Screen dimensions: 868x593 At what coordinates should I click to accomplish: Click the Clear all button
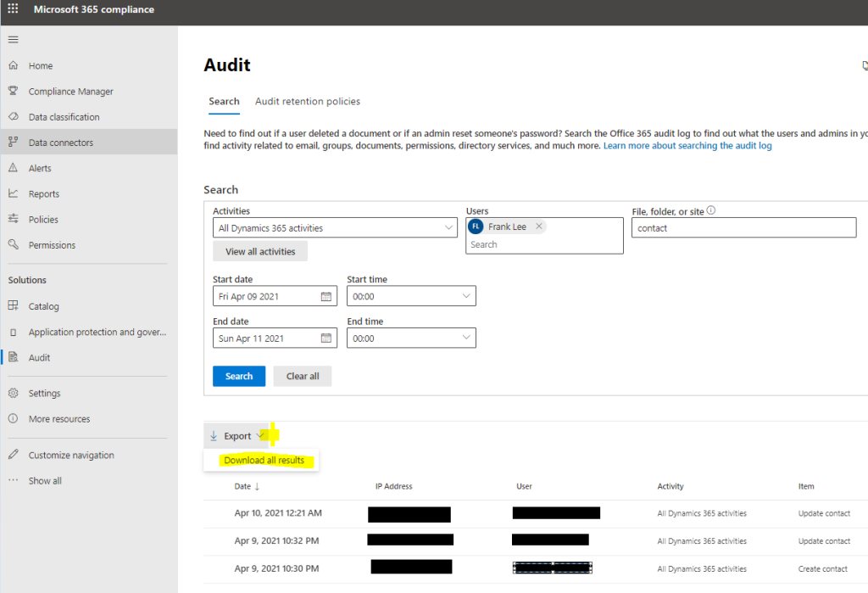[302, 376]
